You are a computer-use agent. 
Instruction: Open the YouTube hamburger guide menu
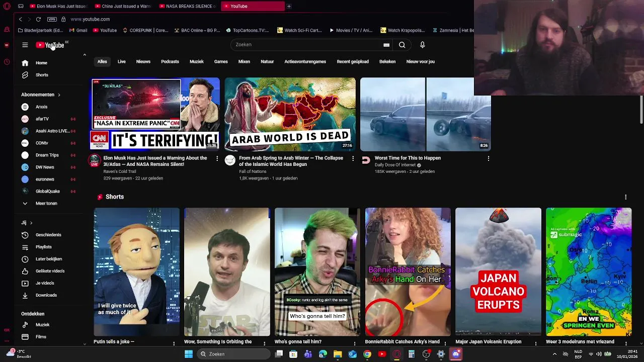[x=25, y=45]
